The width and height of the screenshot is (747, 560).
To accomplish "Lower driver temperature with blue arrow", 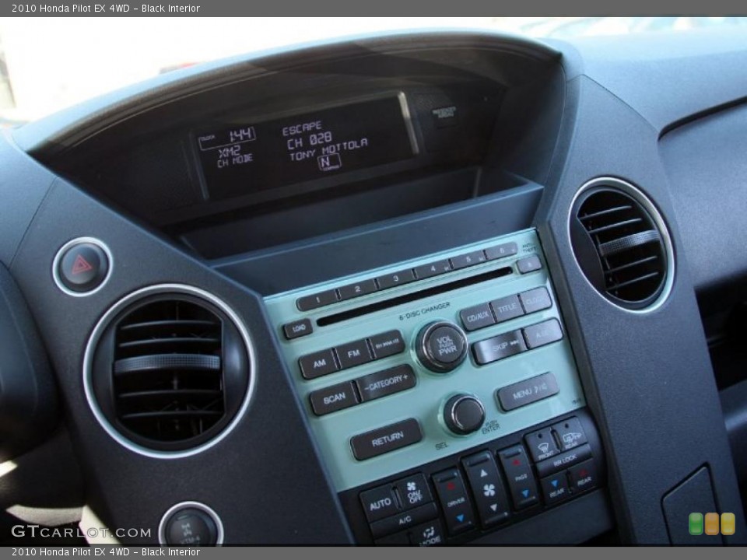I will click(x=459, y=517).
